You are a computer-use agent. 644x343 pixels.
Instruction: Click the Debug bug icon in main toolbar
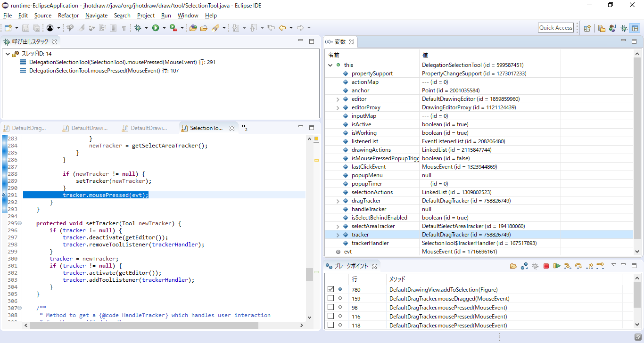[x=138, y=28]
